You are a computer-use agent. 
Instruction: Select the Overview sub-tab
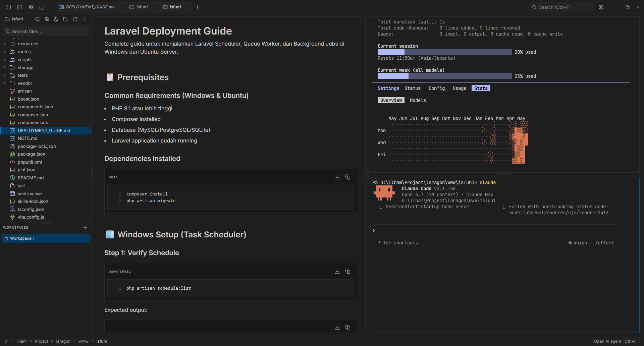click(391, 100)
